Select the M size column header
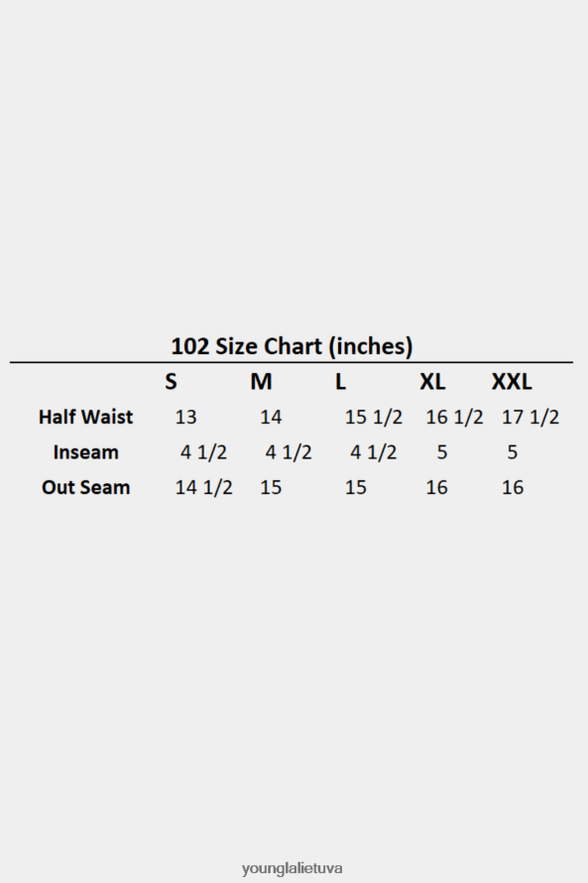This screenshot has height=883, width=588. pos(261,382)
